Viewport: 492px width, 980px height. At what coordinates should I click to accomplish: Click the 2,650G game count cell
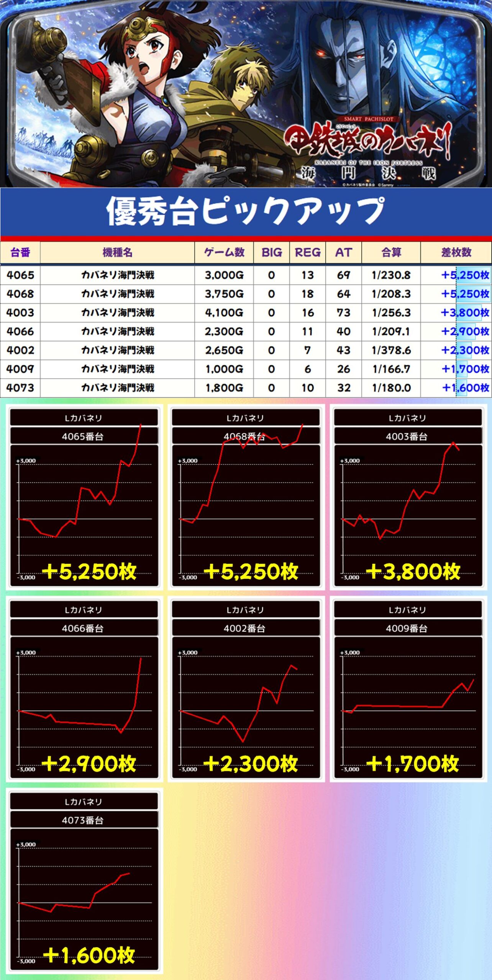tap(224, 350)
